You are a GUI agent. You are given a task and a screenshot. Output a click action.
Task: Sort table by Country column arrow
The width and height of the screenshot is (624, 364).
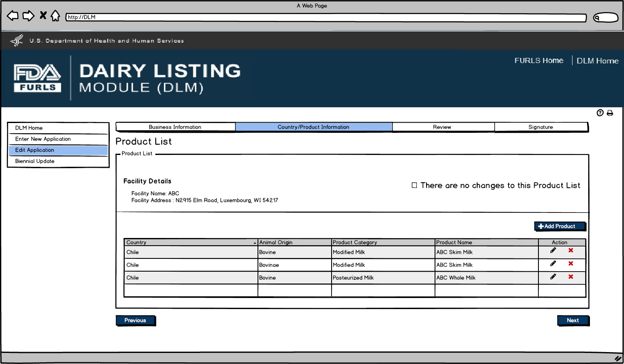(255, 243)
